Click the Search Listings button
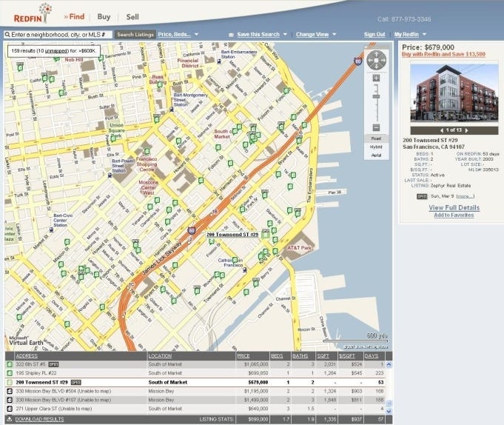The image size is (504, 425). click(x=135, y=34)
